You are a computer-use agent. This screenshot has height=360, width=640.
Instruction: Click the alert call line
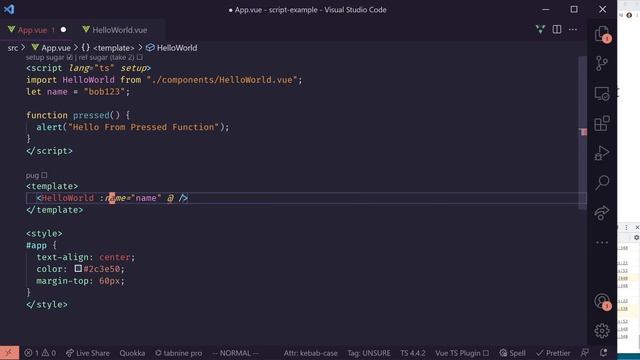133,127
